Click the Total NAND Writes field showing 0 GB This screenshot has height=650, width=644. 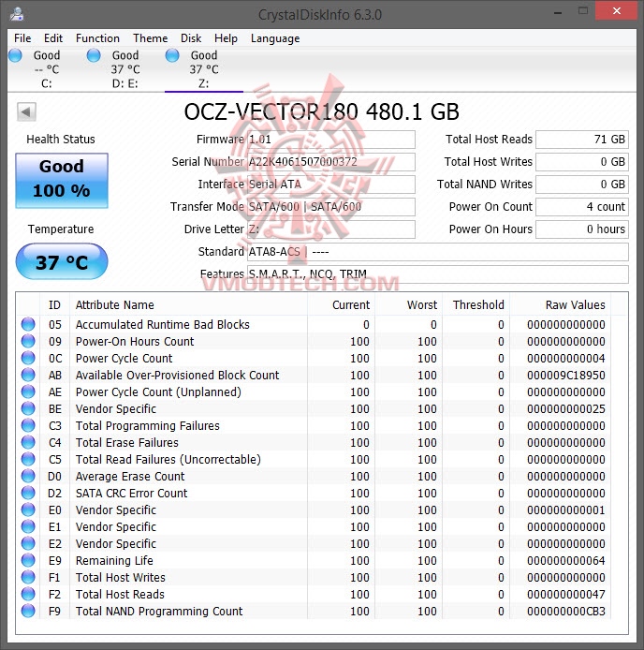582,185
